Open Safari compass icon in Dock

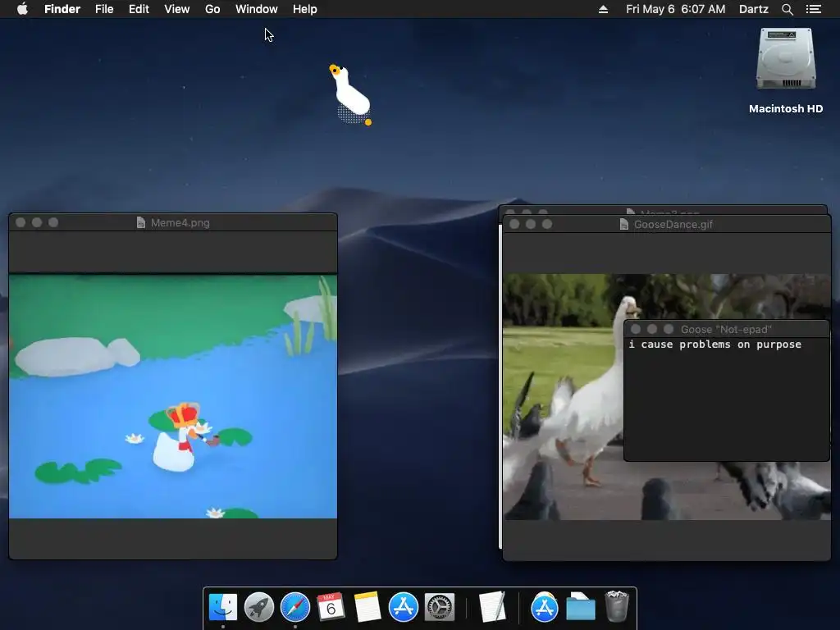coord(295,607)
